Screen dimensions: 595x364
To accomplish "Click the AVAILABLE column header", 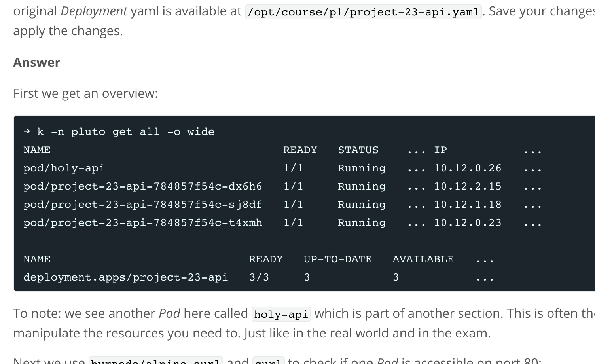I will [423, 259].
